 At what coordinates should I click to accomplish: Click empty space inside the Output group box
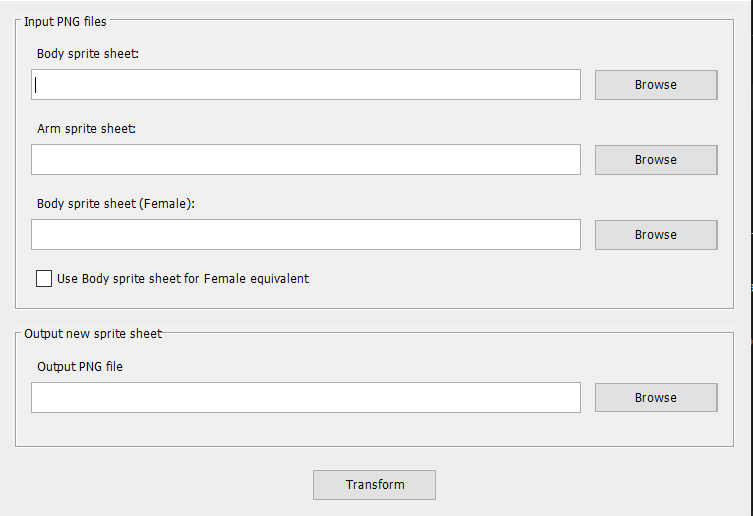pyautogui.click(x=400, y=428)
